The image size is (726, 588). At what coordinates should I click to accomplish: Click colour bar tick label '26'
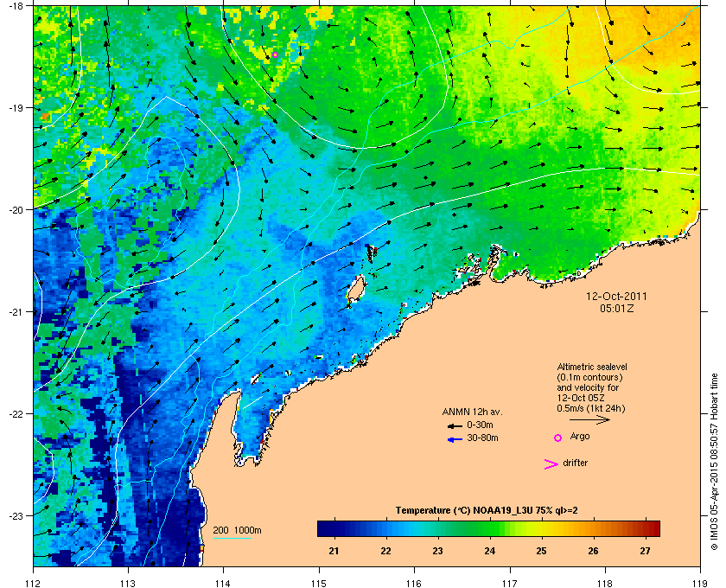pos(593,551)
